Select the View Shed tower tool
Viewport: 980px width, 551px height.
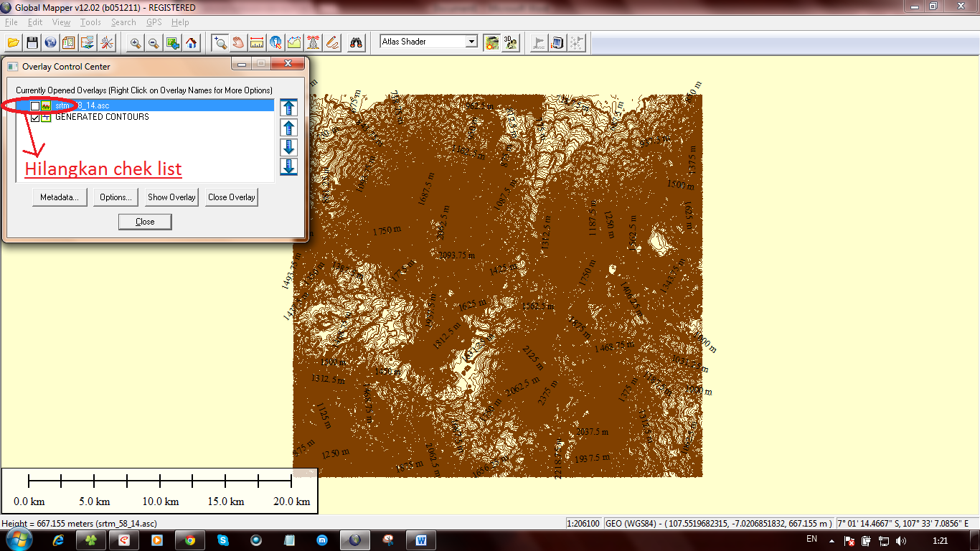tap(313, 43)
